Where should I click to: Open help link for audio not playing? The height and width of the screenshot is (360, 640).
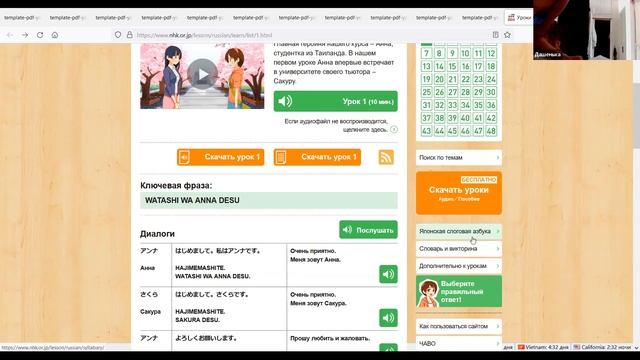[394, 129]
